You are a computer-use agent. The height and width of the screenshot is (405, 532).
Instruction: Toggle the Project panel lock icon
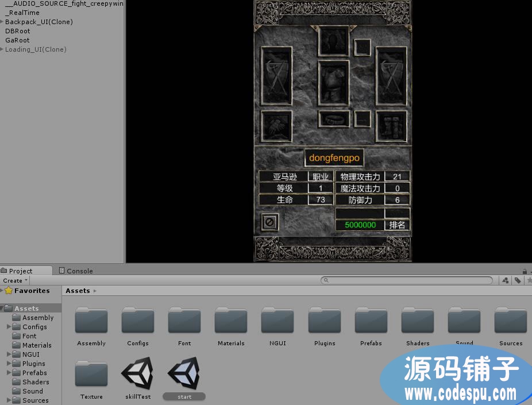(525, 271)
